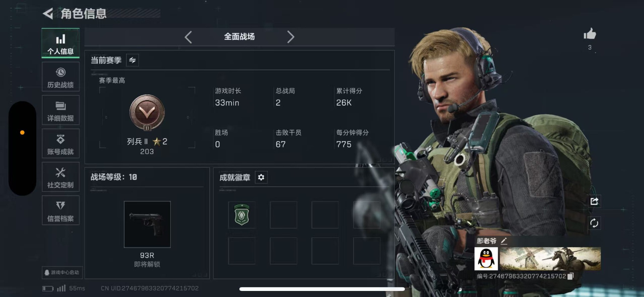This screenshot has width=644, height=297.
Task: Share the character profile
Action: [x=594, y=201]
